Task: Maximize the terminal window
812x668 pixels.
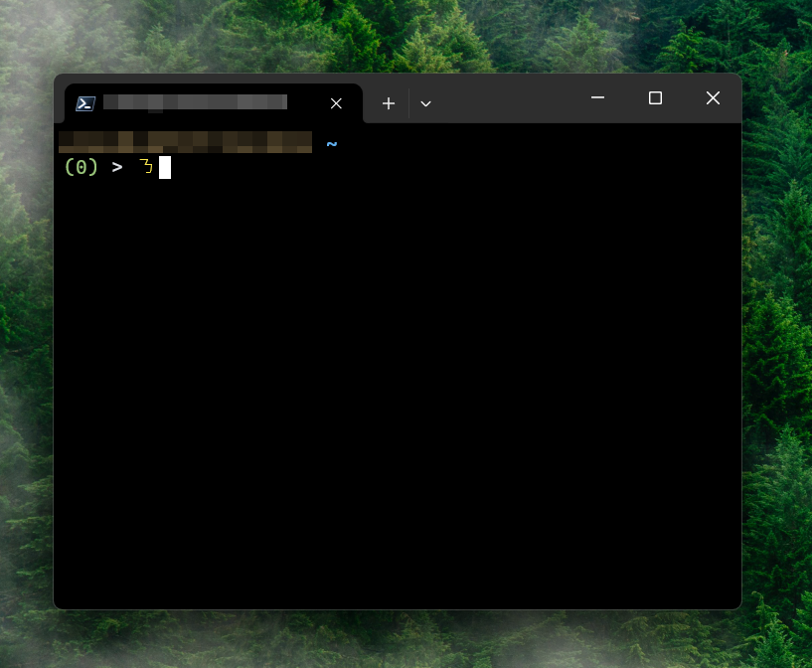Action: [655, 97]
